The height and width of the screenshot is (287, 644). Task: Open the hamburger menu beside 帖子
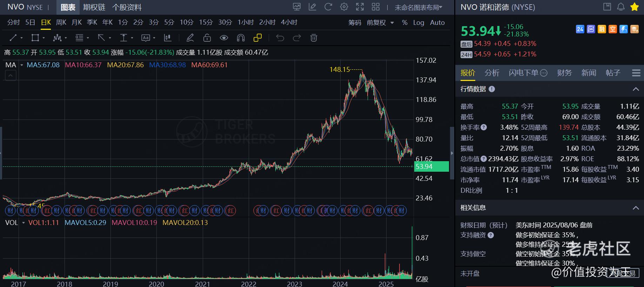(636, 73)
